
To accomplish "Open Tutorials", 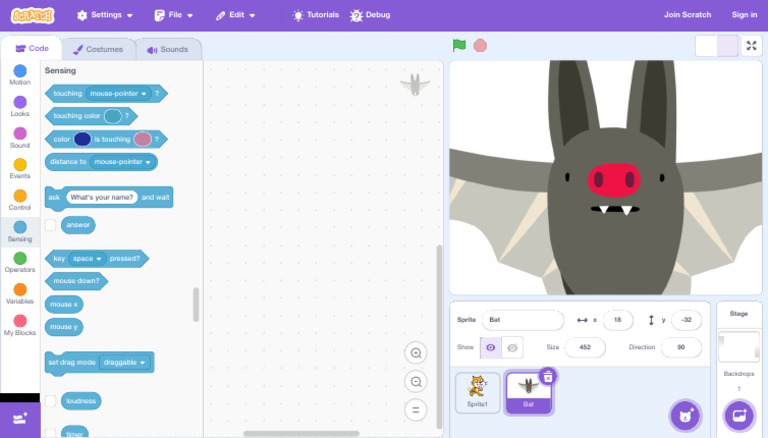I will 315,15.
